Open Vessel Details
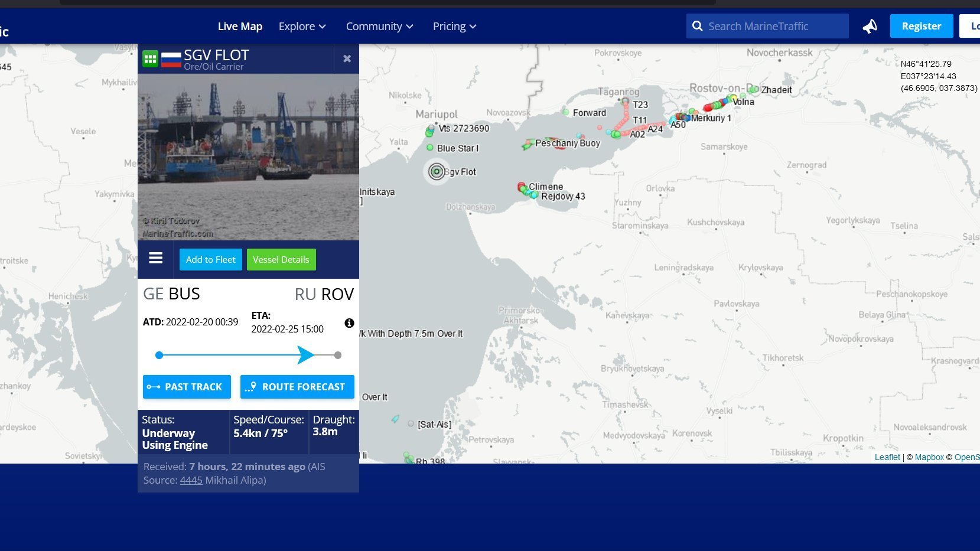Image resolution: width=980 pixels, height=551 pixels. tap(281, 259)
